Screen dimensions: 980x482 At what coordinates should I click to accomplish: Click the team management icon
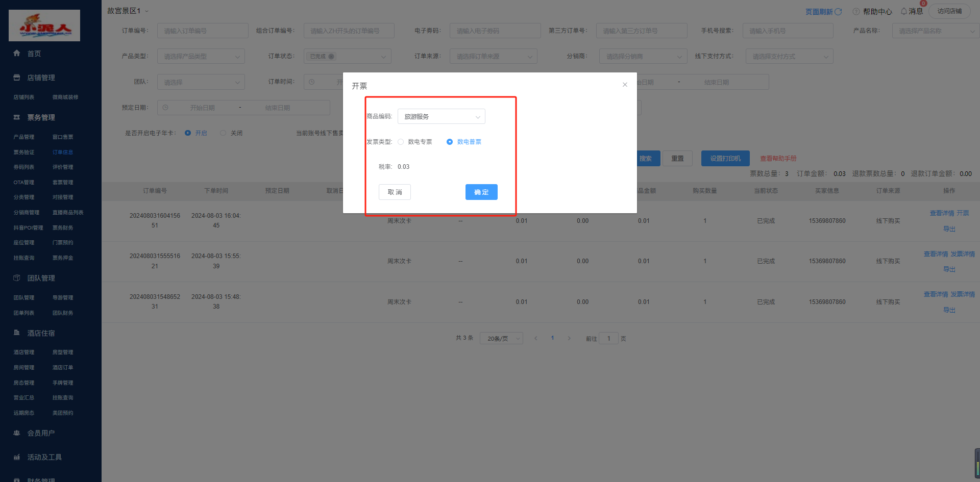(x=17, y=278)
